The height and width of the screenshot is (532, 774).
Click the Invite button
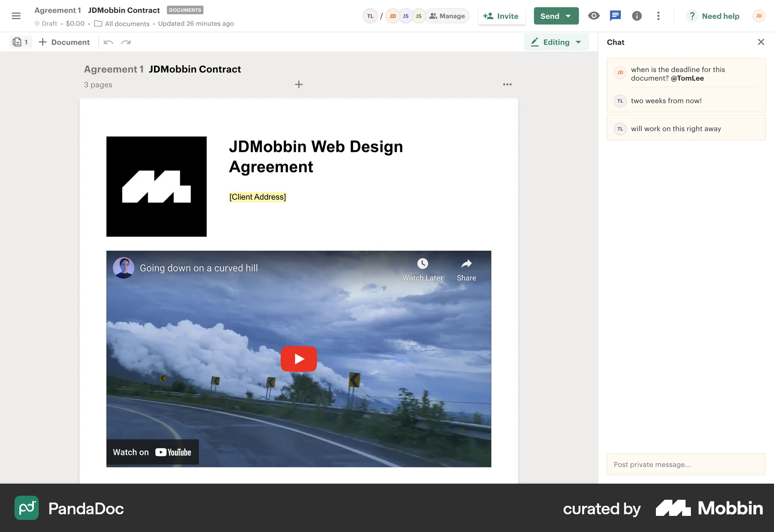pos(501,16)
